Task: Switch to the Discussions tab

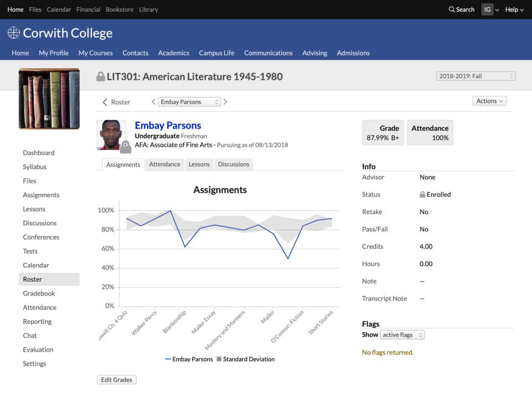Action: point(233,164)
